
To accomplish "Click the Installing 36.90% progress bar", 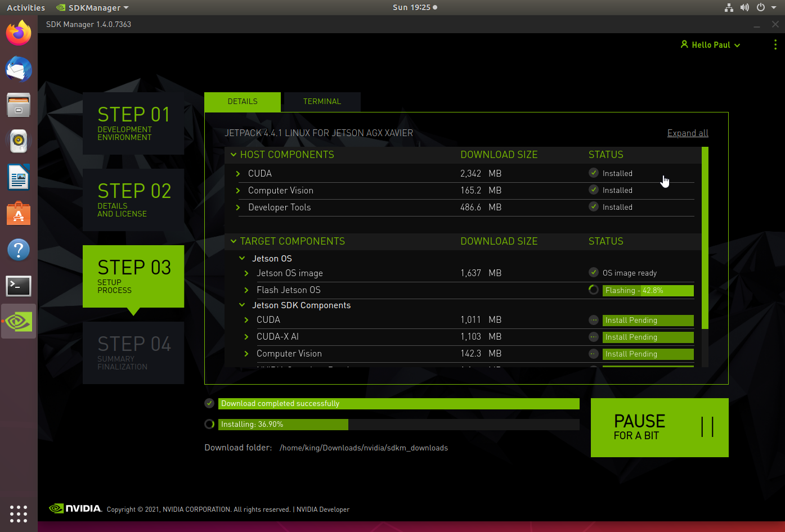I will [399, 425].
